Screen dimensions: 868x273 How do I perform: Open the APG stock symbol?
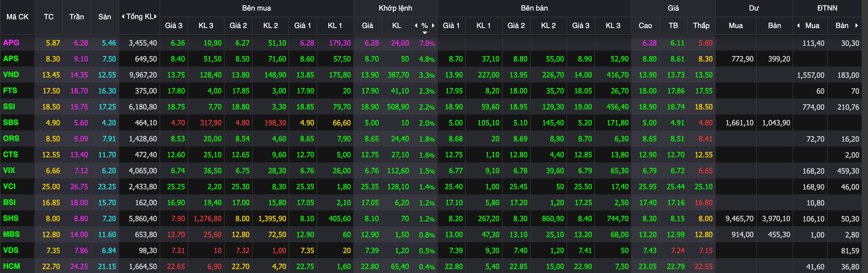(11, 43)
